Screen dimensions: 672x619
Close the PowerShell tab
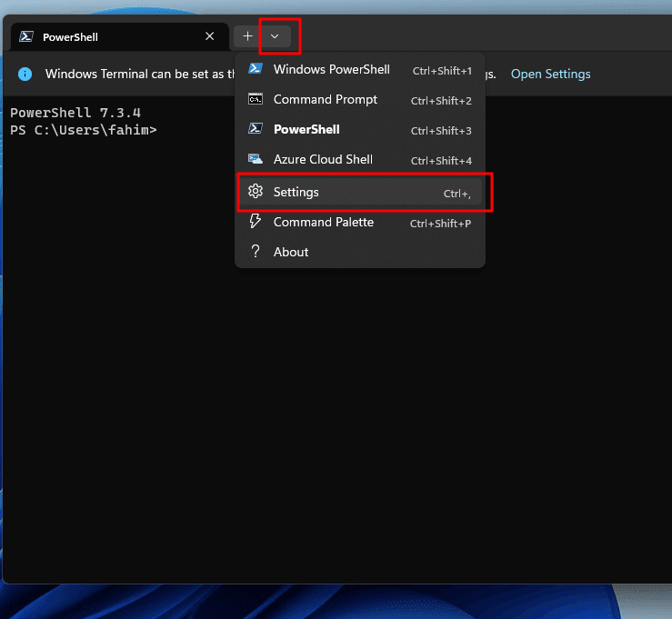pyautogui.click(x=209, y=36)
